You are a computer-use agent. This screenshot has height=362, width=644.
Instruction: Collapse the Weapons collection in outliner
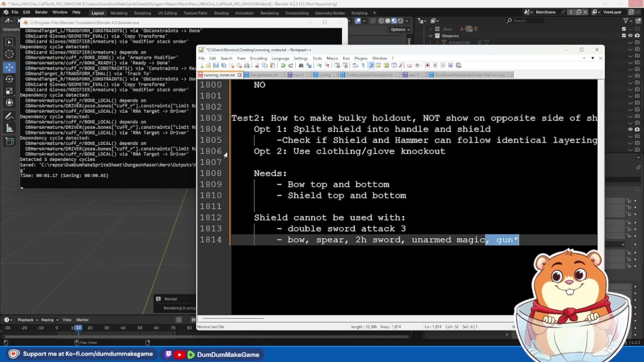click(x=431, y=36)
